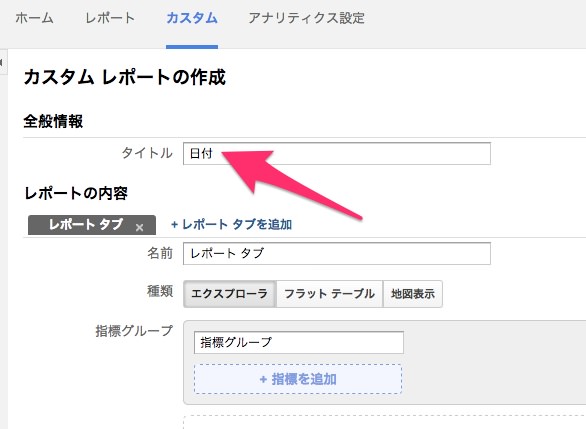Select the gray レポート タブ tab
Image resolution: width=586 pixels, height=429 pixels.
click(92, 225)
